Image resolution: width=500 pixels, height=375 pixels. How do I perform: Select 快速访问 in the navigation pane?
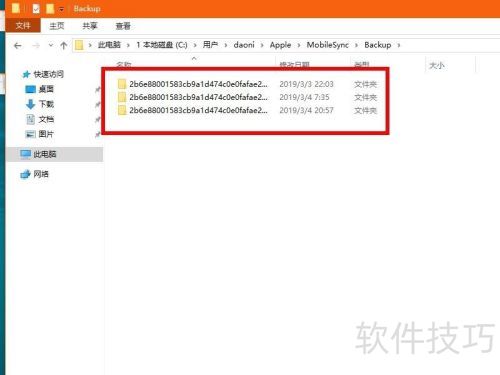[x=48, y=74]
